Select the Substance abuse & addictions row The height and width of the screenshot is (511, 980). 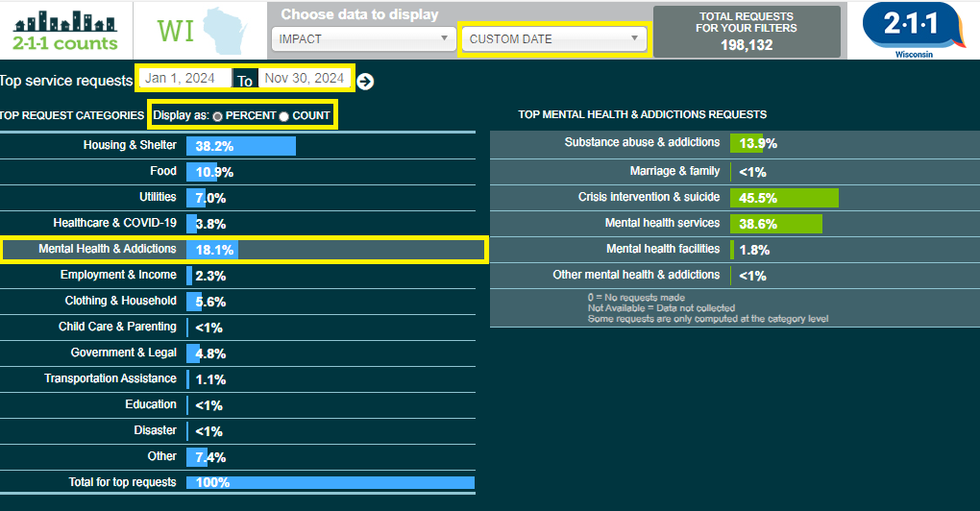(x=735, y=144)
